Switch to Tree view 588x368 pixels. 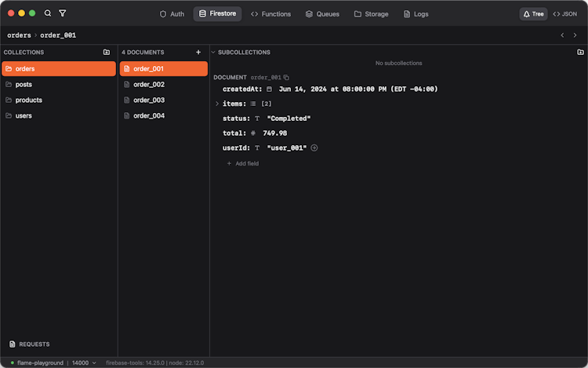(533, 14)
